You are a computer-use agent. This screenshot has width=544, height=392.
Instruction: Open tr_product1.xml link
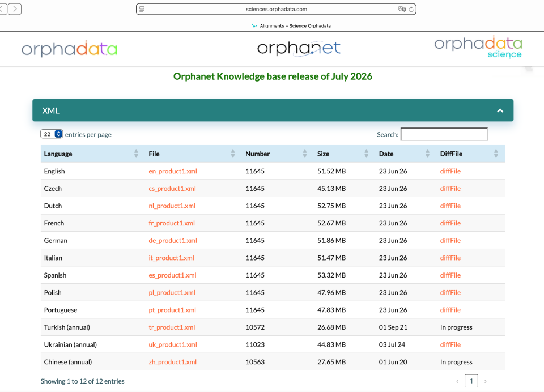click(172, 327)
